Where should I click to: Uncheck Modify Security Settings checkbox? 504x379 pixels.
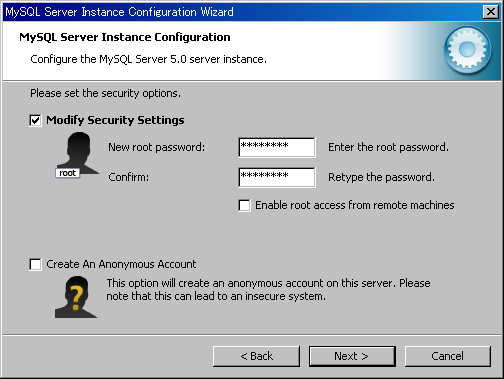coord(35,120)
